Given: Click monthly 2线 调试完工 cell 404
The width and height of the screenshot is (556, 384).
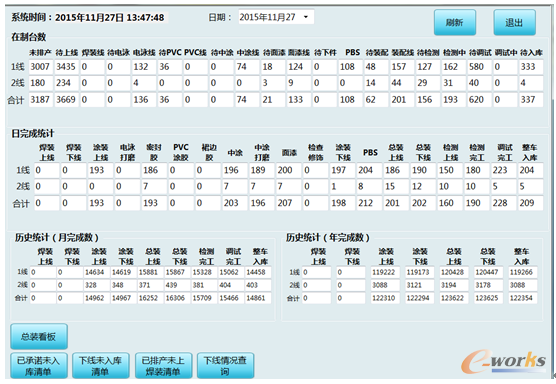Looking at the screenshot, I should 232,285.
